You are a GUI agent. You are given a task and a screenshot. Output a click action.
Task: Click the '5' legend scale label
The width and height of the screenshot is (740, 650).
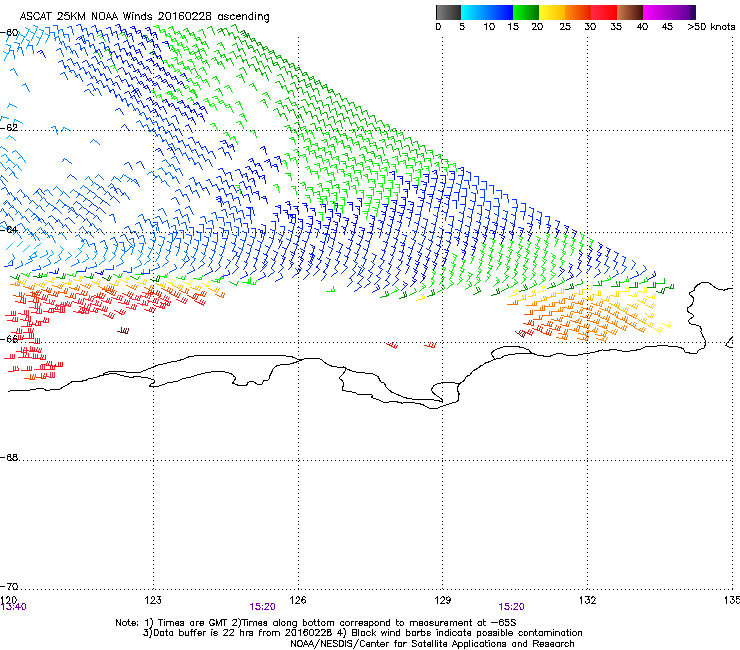(462, 27)
